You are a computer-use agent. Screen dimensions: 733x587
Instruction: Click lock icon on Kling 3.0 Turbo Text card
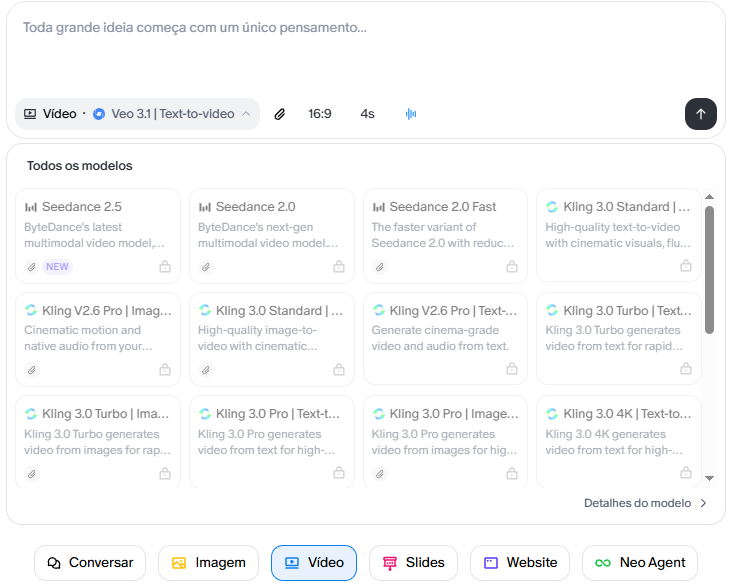[686, 369]
